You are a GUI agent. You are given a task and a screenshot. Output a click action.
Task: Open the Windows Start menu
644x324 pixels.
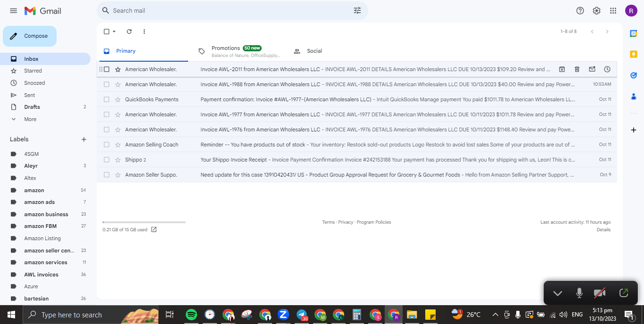click(11, 315)
